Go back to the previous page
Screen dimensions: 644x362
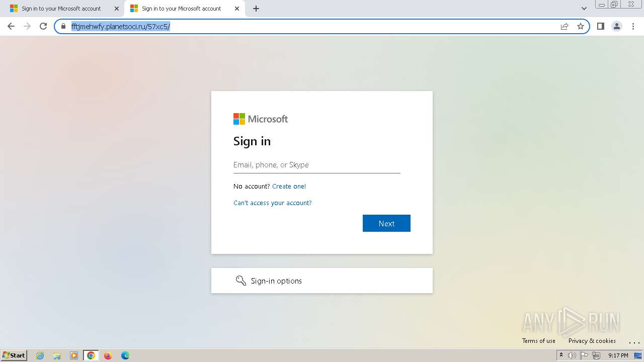coord(11,26)
